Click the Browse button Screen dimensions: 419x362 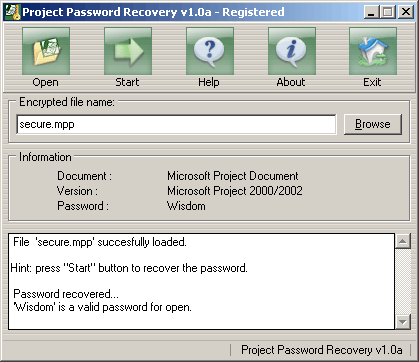click(373, 124)
